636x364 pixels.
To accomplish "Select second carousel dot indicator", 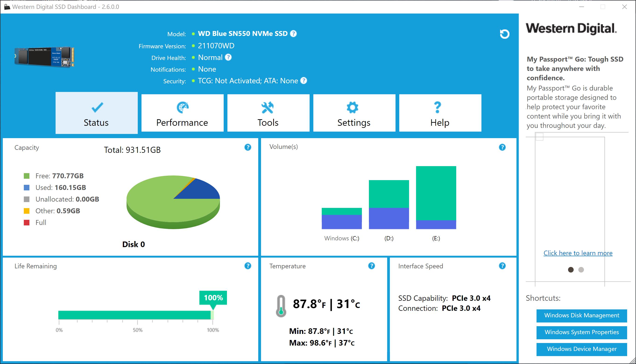I will point(581,270).
